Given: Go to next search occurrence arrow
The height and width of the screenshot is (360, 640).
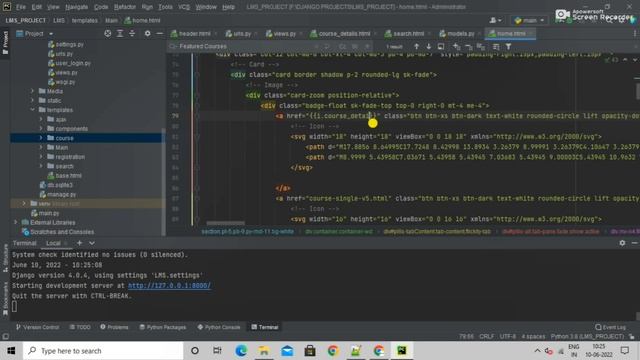Looking at the screenshot, I should [429, 47].
